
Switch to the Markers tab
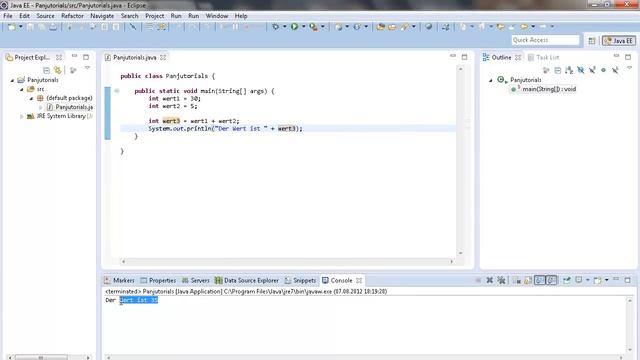point(119,280)
